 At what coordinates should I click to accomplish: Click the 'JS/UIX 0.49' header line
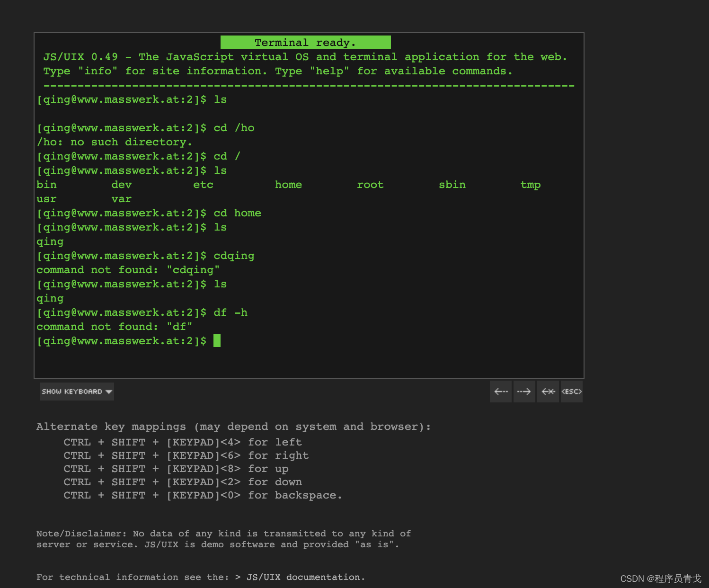click(305, 57)
